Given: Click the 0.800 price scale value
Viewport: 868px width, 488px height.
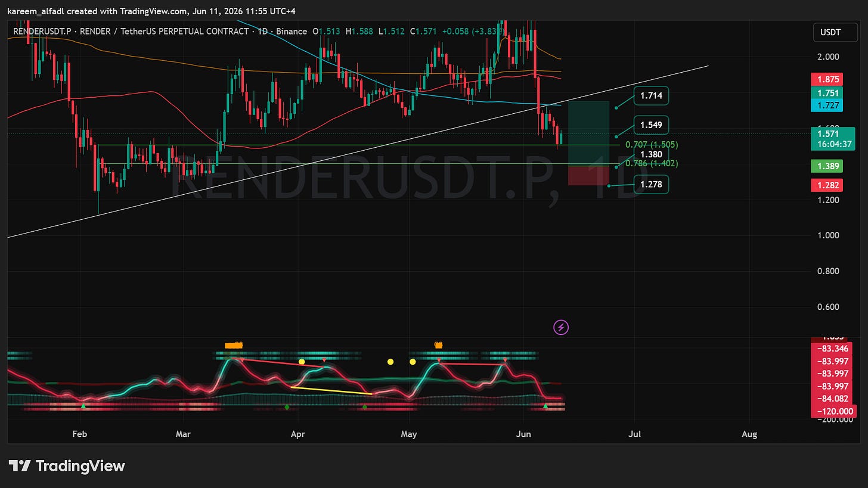Looking at the screenshot, I should tap(828, 271).
